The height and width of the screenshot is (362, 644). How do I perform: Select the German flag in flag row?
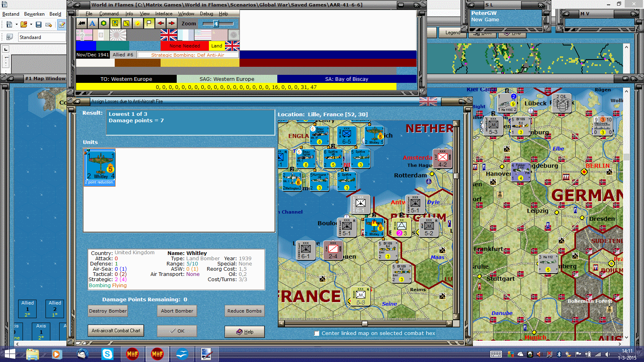click(84, 35)
